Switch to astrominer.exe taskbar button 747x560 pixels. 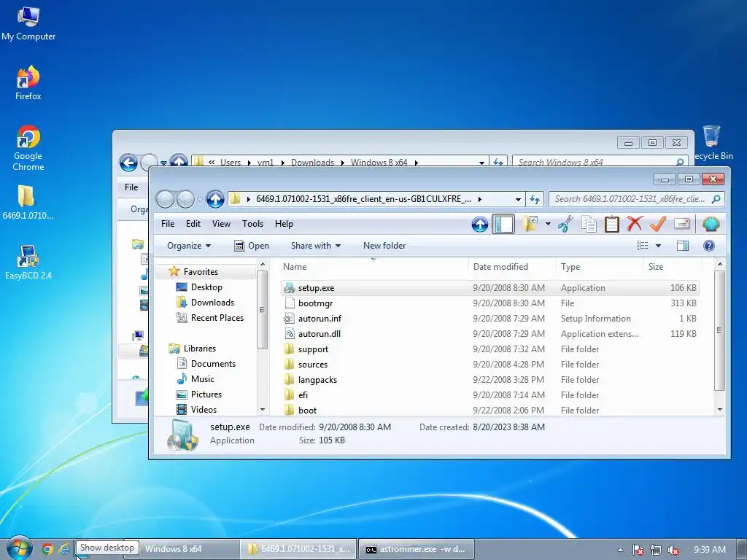click(417, 549)
